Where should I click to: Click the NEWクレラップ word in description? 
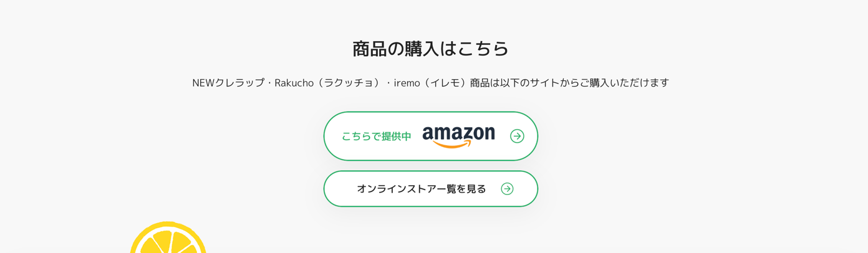(228, 83)
